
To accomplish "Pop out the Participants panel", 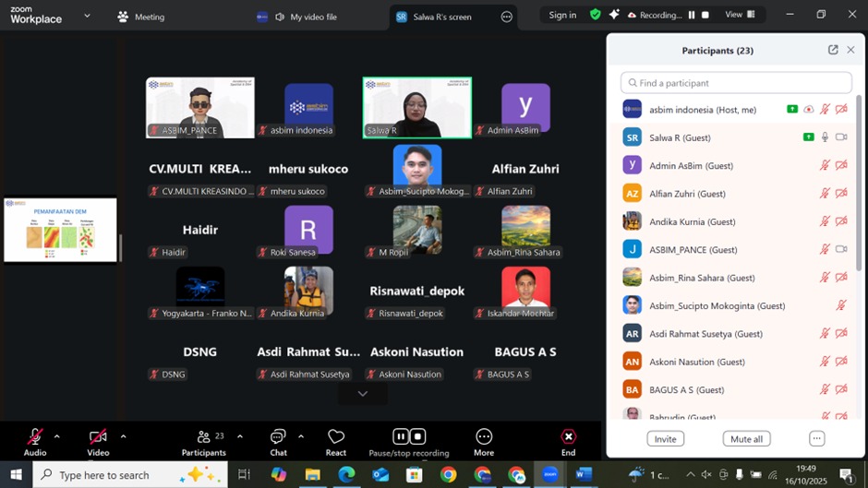I will pos(833,50).
